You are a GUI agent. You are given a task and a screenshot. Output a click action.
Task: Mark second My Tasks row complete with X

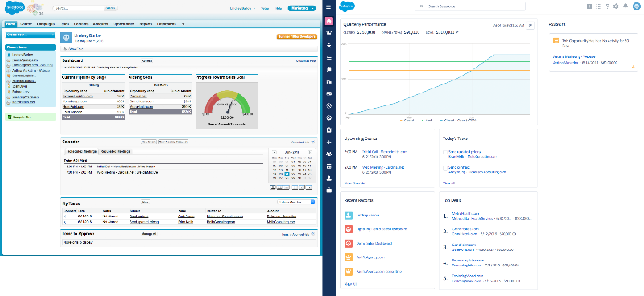point(64,222)
